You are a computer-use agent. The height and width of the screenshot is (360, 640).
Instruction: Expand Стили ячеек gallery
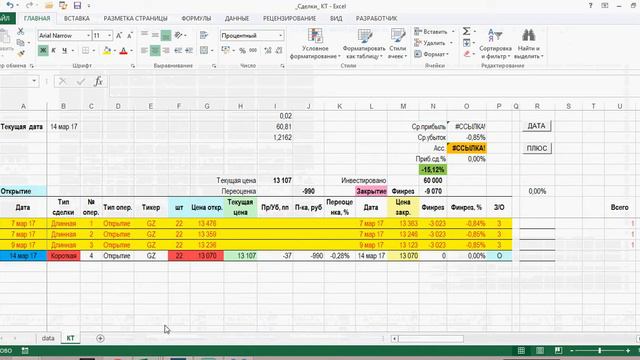click(397, 44)
